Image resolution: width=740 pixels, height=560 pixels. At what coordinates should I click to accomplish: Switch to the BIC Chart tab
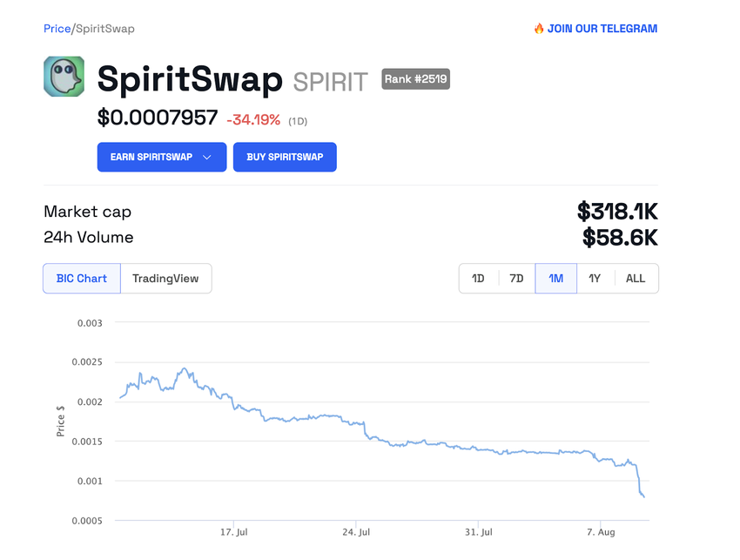pos(82,279)
